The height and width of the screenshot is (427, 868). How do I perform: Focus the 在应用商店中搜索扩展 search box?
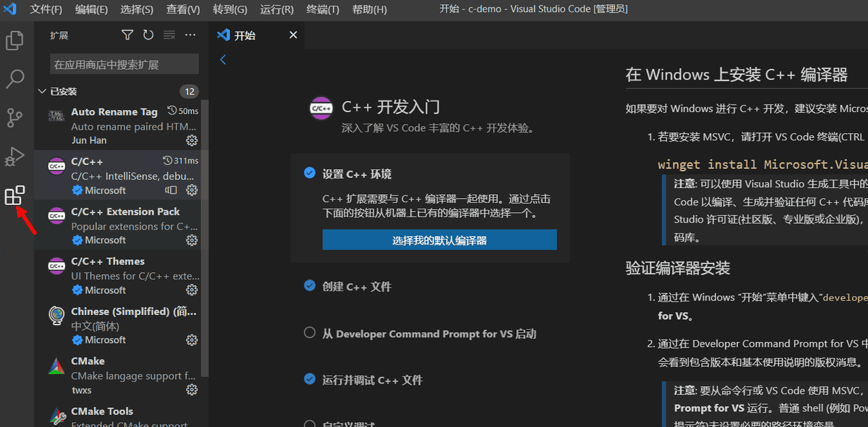coord(124,64)
